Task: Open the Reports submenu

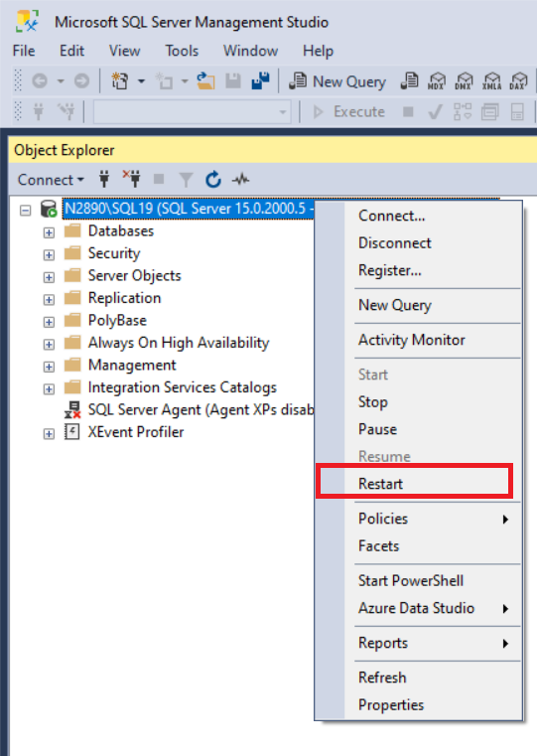Action: tap(419, 643)
